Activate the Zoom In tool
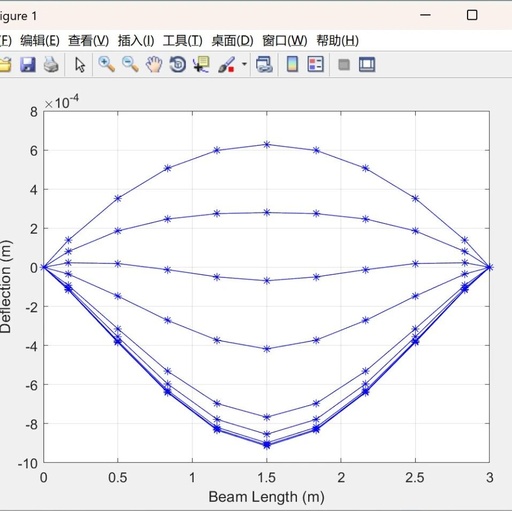The width and height of the screenshot is (512, 511). (x=106, y=64)
